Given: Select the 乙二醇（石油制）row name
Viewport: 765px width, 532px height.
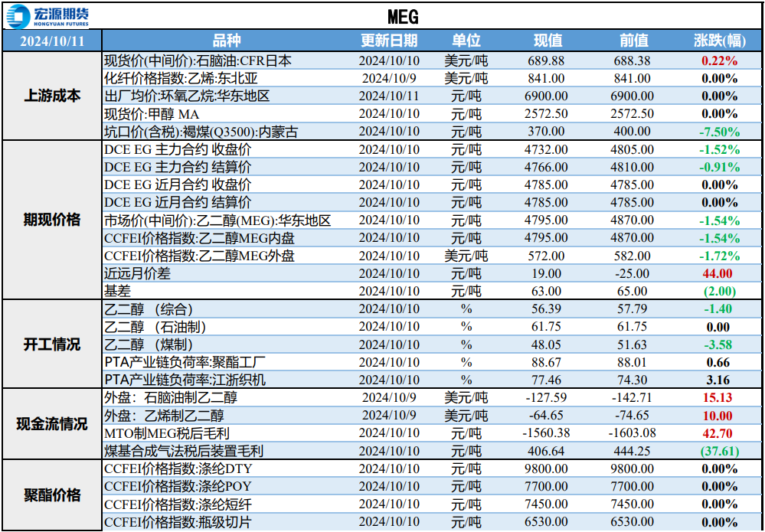Looking at the screenshot, I should pyautogui.click(x=155, y=327).
